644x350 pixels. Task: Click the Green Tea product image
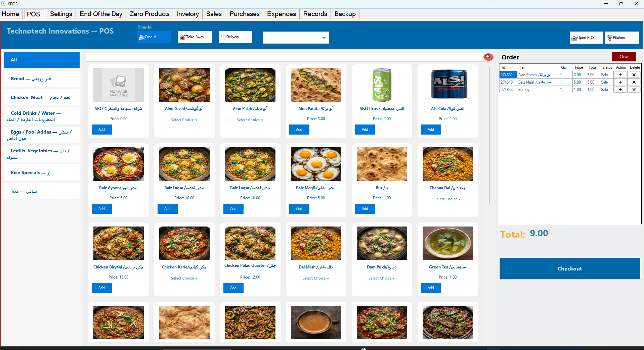point(448,243)
